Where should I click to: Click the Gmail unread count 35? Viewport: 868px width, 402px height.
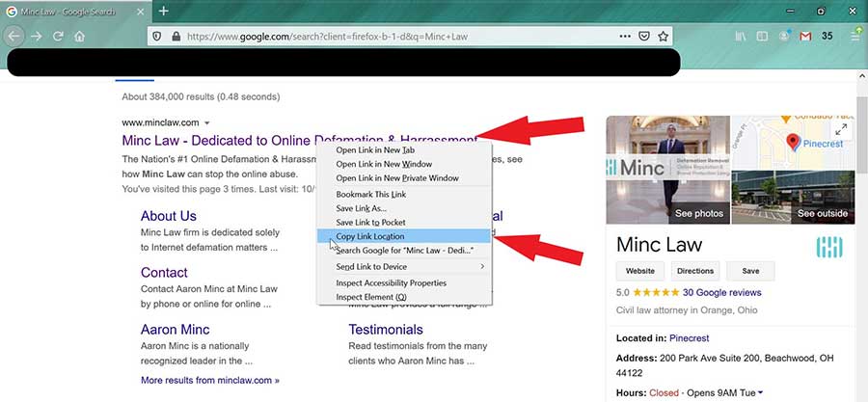(x=827, y=36)
